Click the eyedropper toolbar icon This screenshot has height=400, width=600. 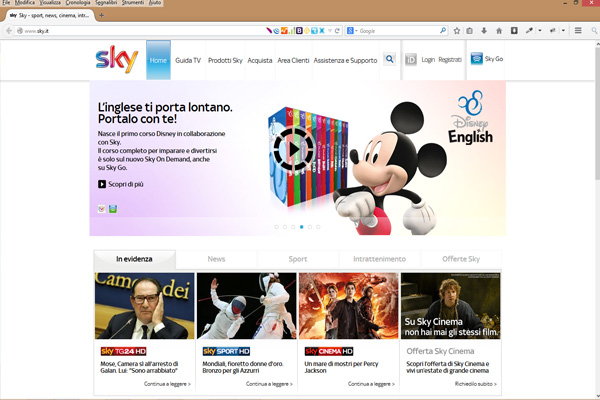[529, 31]
